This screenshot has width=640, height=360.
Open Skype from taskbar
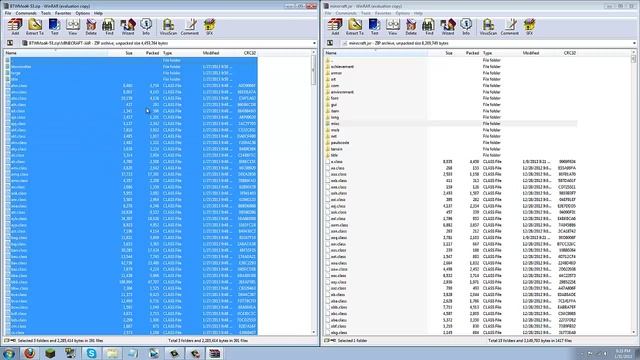point(91,353)
